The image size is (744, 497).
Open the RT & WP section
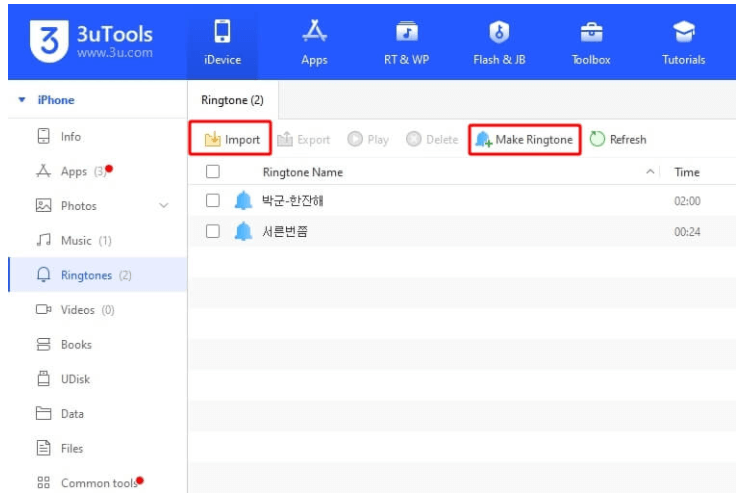[406, 42]
